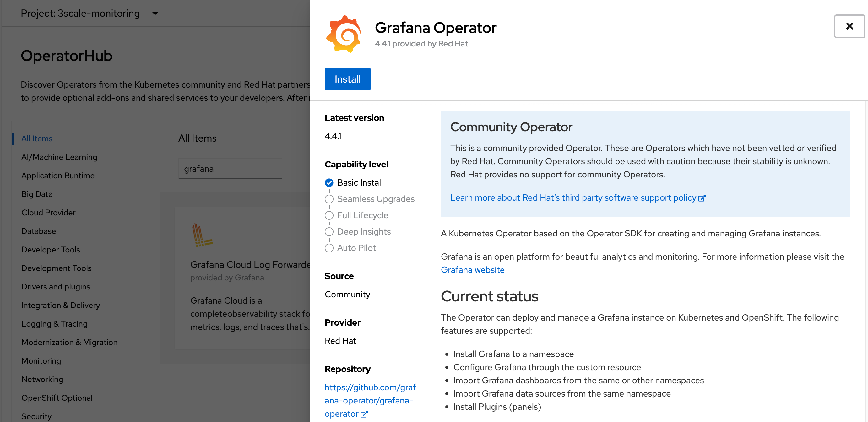868x422 pixels.
Task: Select the Logging & Tracing category
Action: coord(54,324)
